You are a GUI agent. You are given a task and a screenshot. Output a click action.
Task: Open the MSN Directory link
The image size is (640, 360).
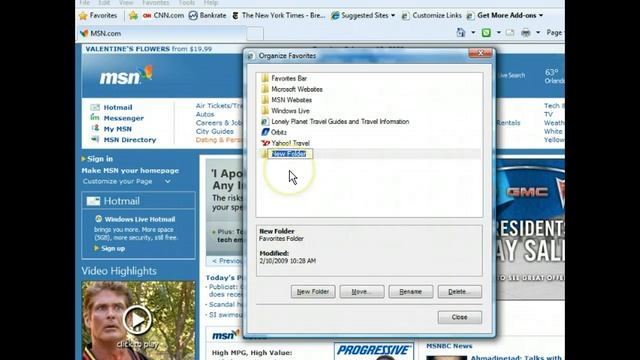130,140
